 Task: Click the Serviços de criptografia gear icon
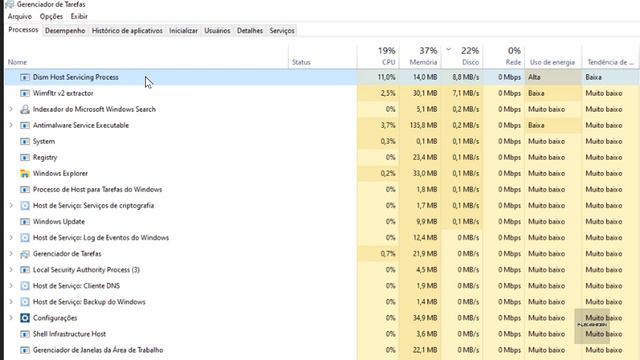coord(25,206)
